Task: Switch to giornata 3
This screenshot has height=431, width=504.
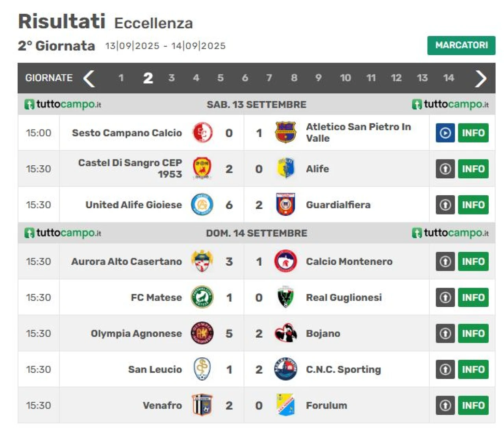Action: coord(172,78)
